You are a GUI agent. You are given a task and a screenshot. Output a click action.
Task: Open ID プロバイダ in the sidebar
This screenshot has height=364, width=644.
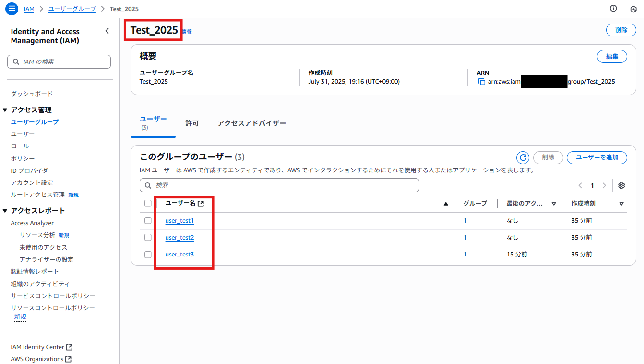pos(29,170)
